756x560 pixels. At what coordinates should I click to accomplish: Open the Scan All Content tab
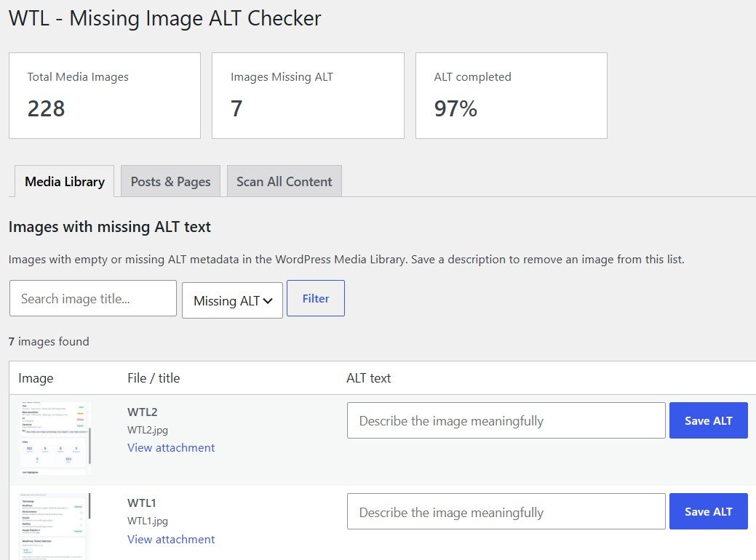[285, 182]
